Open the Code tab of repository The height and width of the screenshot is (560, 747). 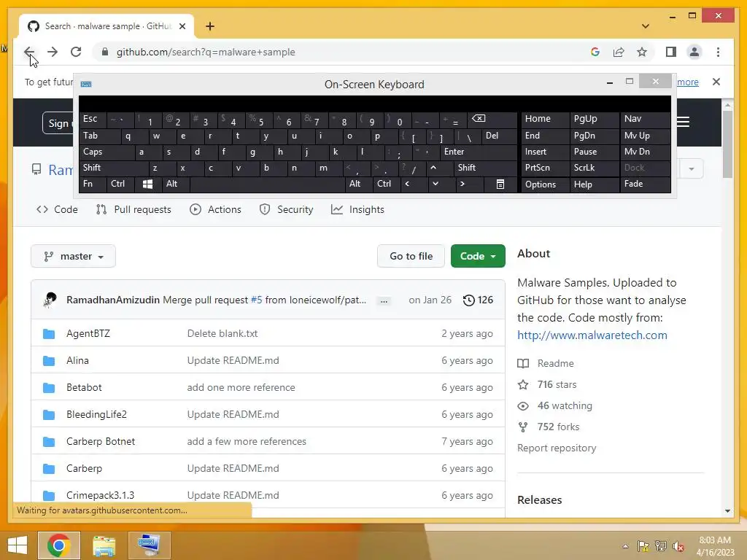click(57, 209)
